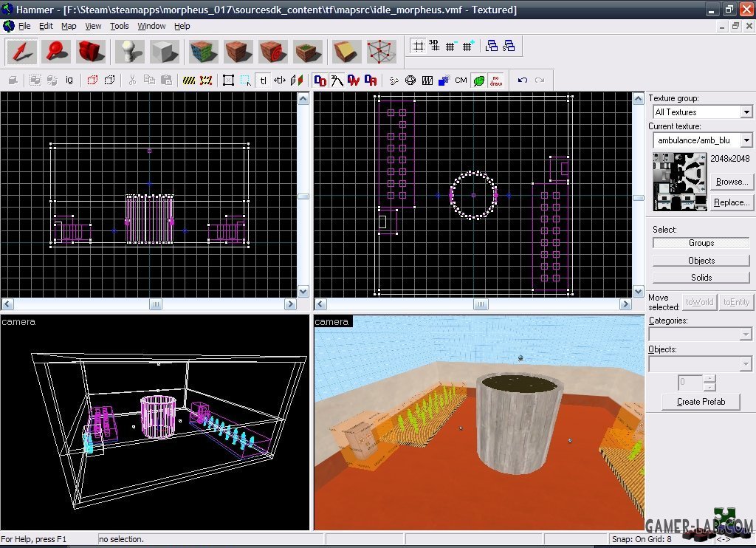Toggle ignore groups 'ig' button
Viewport: 756px width, 548px height.
69,80
